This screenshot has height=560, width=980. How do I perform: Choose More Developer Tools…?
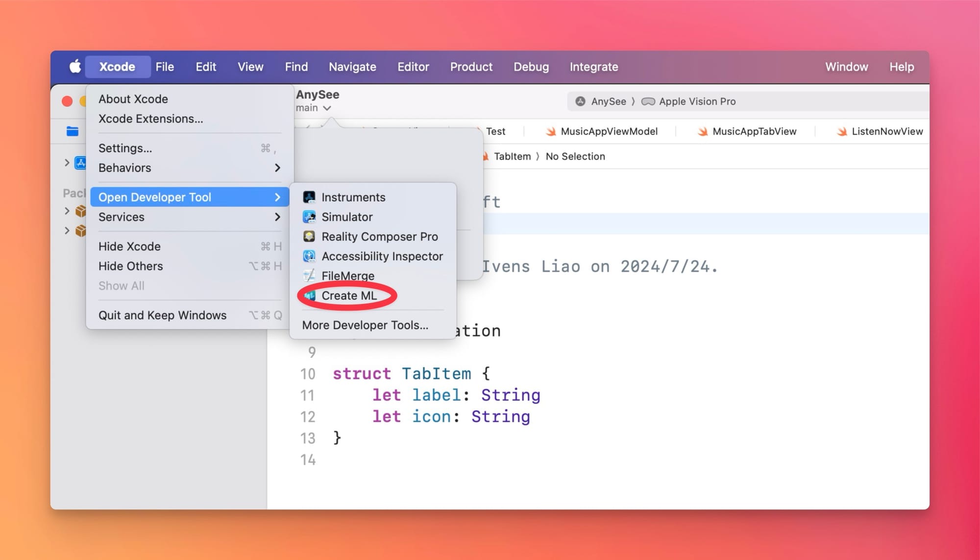pyautogui.click(x=365, y=325)
